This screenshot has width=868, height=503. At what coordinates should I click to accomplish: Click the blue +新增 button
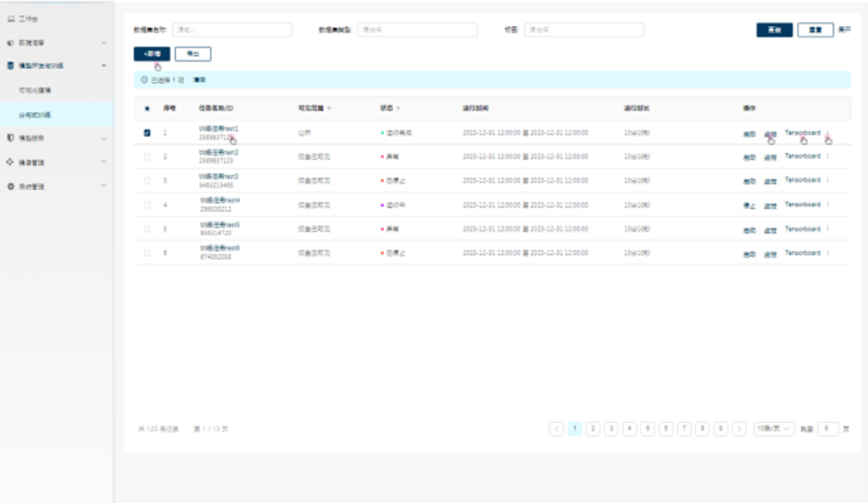point(151,55)
